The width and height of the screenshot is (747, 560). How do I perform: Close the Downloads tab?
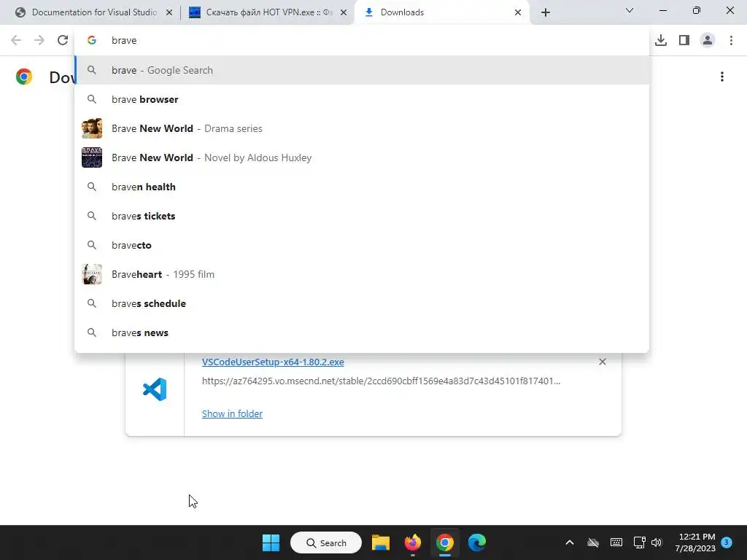tap(518, 12)
